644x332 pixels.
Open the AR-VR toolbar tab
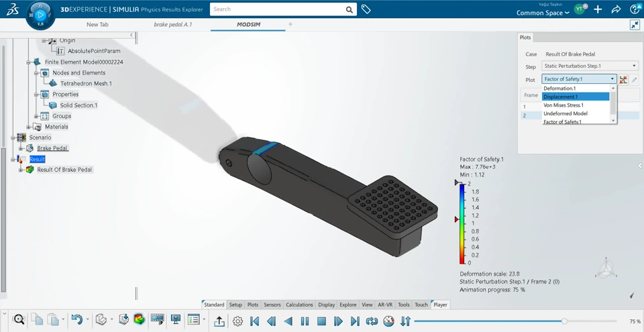(x=385, y=305)
